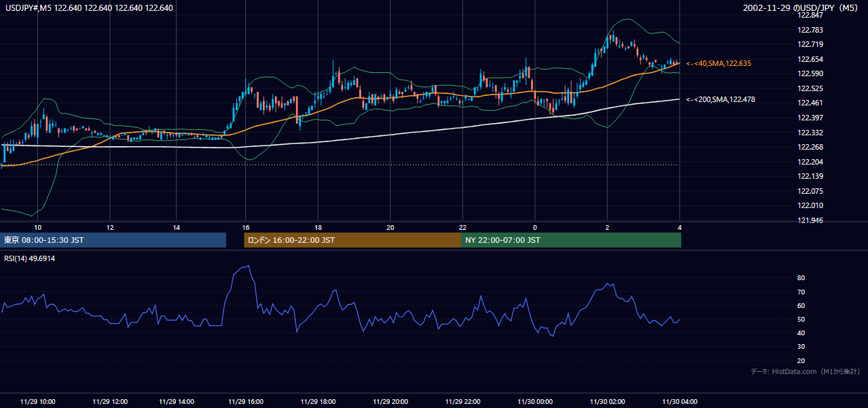Click the HistData.com data source credit

coord(806,371)
